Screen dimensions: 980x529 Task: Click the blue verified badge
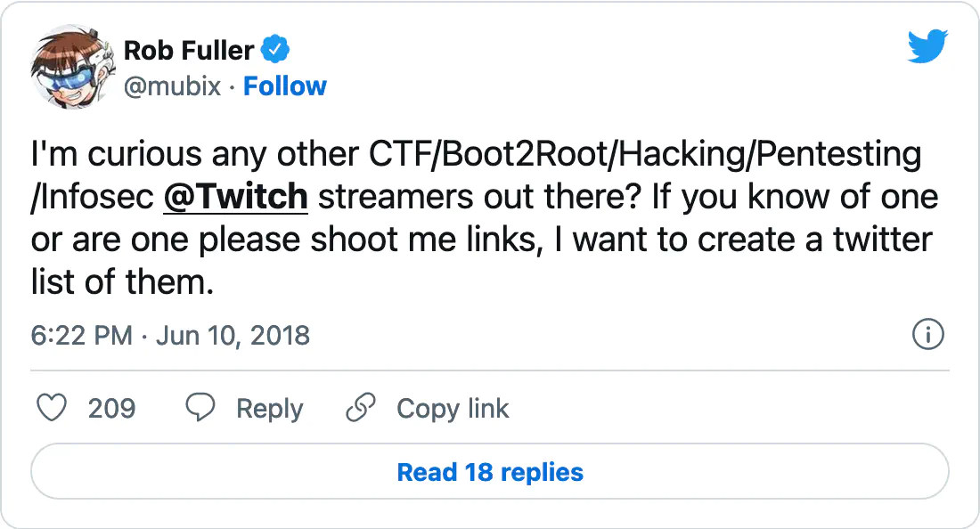[x=275, y=49]
